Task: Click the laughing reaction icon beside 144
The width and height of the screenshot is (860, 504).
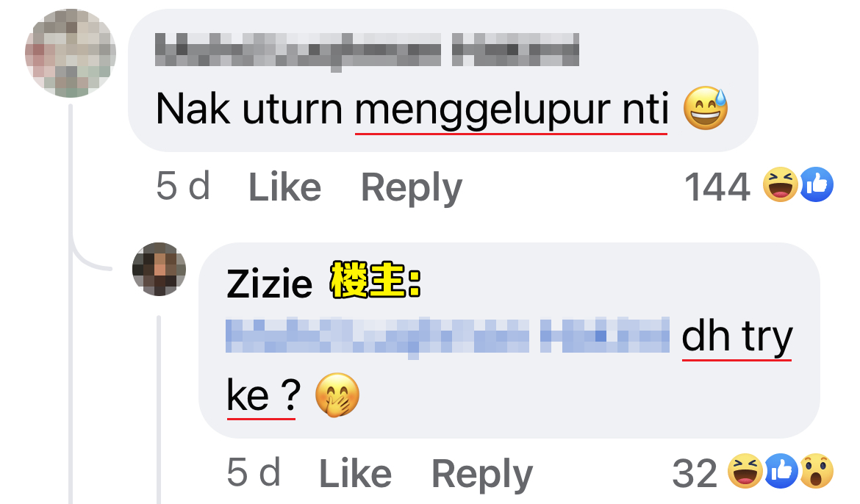Action: coord(780,185)
